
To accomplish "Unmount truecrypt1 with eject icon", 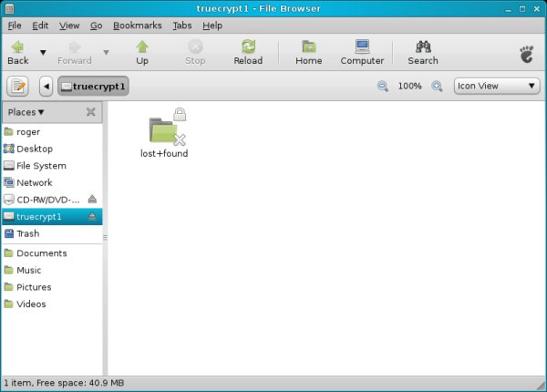I will (92, 216).
